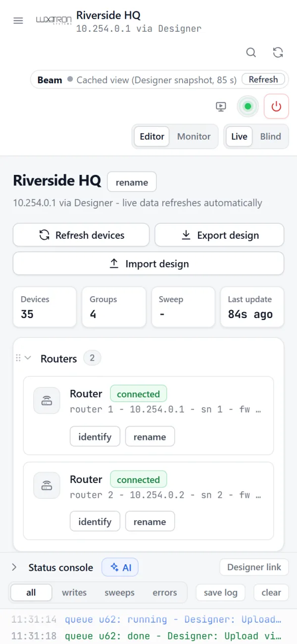The height and width of the screenshot is (644, 297).
Task: Click the Groups 4 stat card
Action: (114, 307)
